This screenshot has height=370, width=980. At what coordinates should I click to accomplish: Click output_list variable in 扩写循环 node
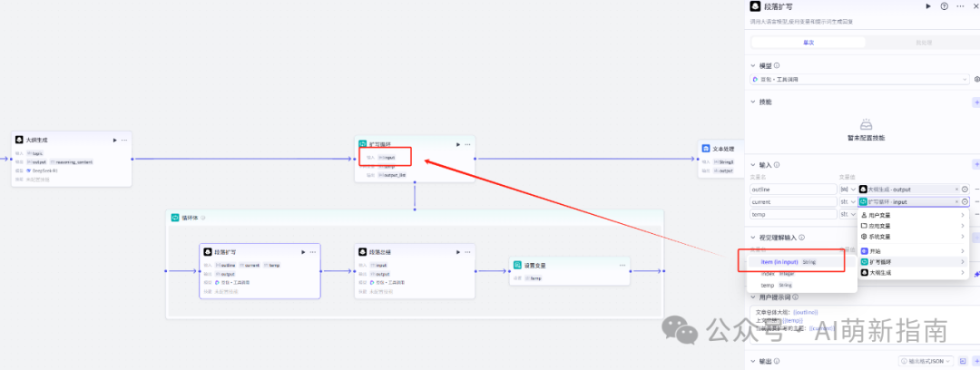coord(391,176)
